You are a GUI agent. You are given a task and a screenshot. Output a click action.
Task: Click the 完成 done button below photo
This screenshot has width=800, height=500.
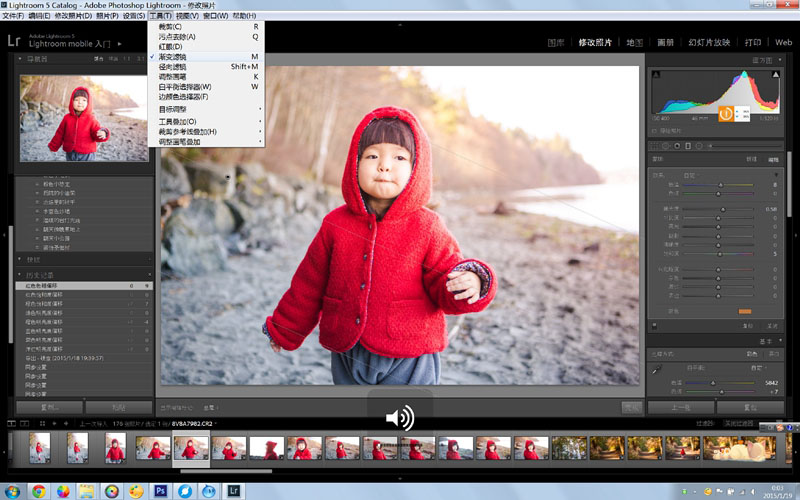point(631,408)
